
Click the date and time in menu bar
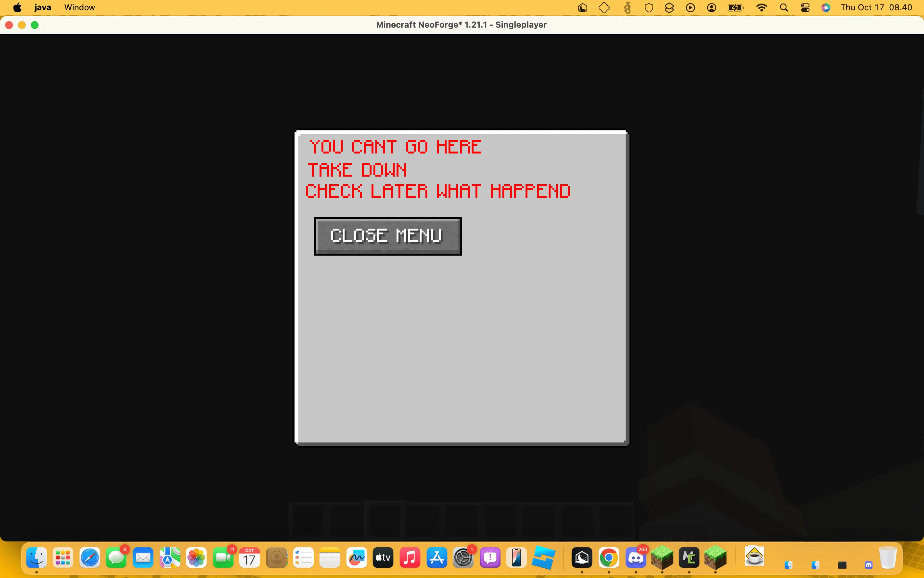click(876, 8)
